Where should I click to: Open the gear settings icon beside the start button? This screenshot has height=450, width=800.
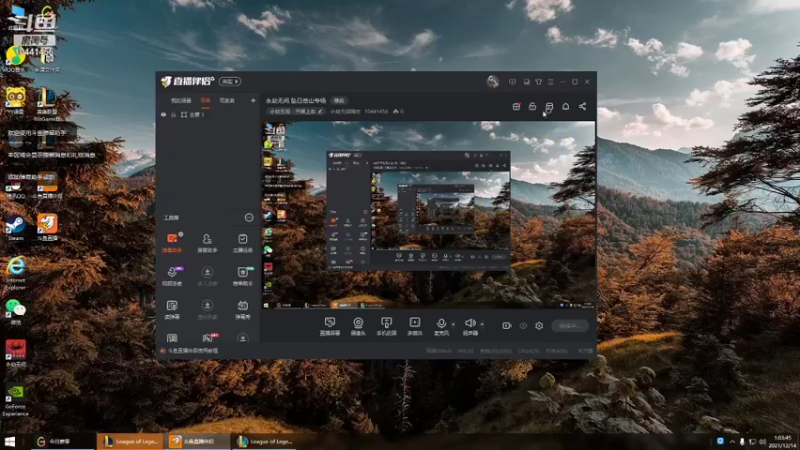pyautogui.click(x=539, y=326)
